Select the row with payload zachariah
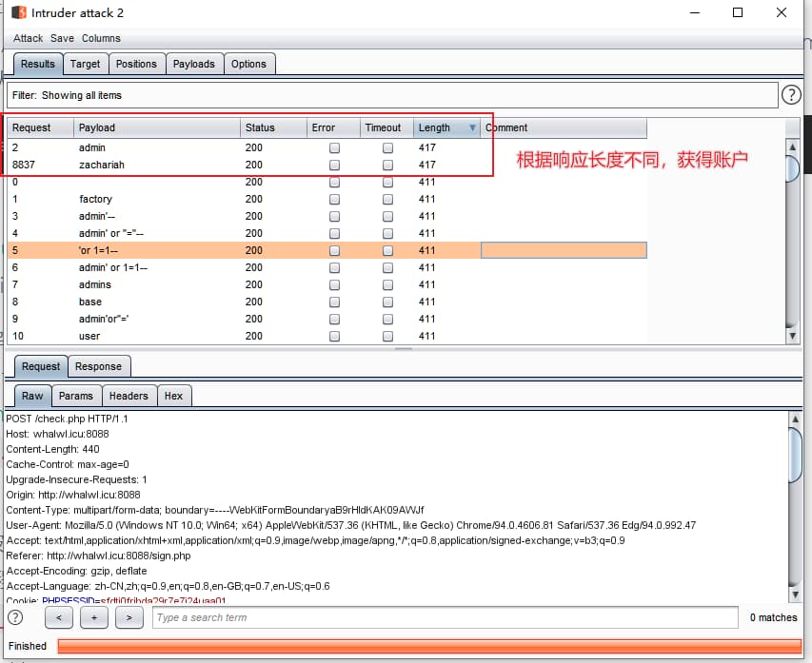Image resolution: width=812 pixels, height=663 pixels. pyautogui.click(x=327, y=166)
